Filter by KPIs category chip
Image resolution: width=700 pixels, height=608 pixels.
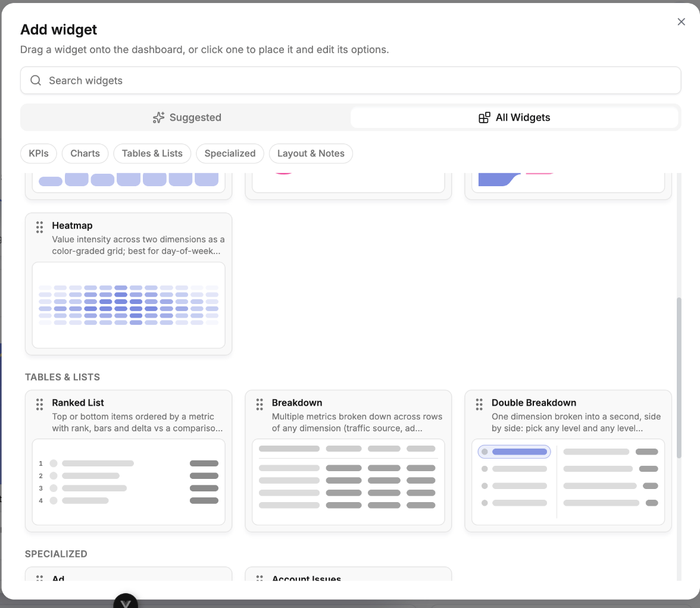[38, 153]
